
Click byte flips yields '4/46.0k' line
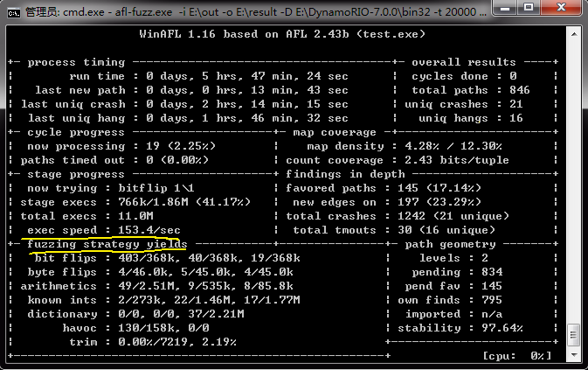[x=161, y=272]
